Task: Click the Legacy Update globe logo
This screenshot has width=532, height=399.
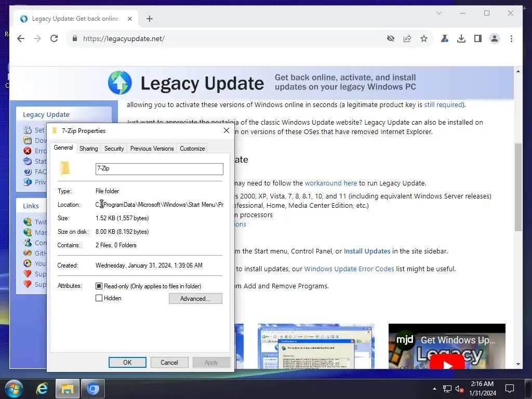Action: (x=120, y=83)
